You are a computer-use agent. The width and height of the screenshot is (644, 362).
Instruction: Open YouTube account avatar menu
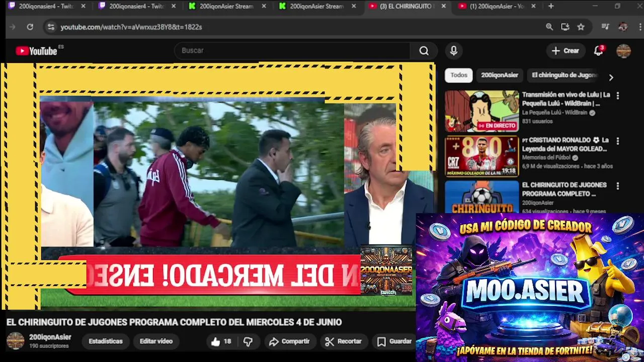623,51
